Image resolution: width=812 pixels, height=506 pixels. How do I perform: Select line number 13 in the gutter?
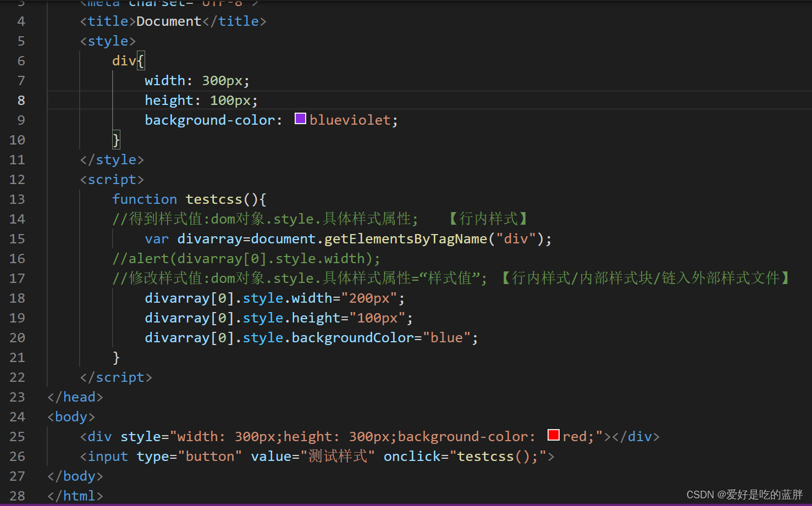click(x=17, y=199)
